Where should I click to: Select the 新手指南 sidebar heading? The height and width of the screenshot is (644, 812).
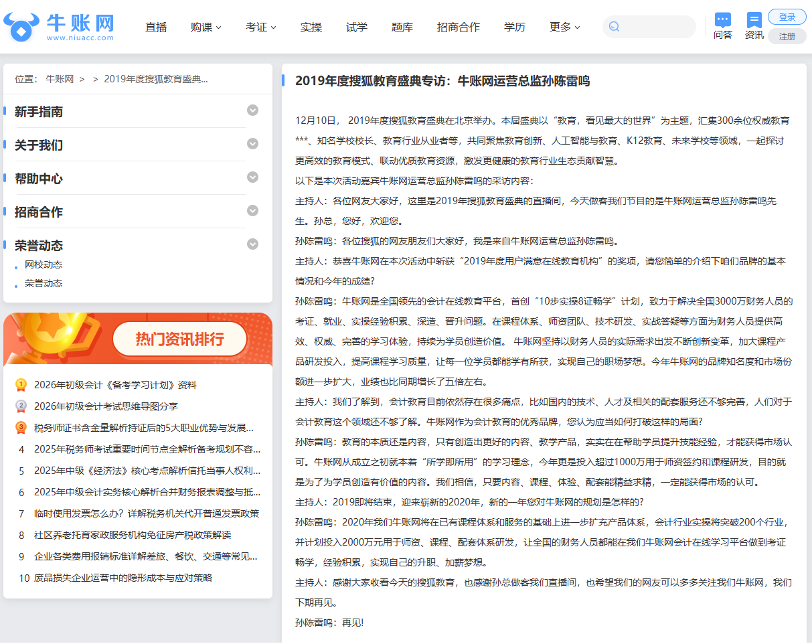click(x=39, y=112)
